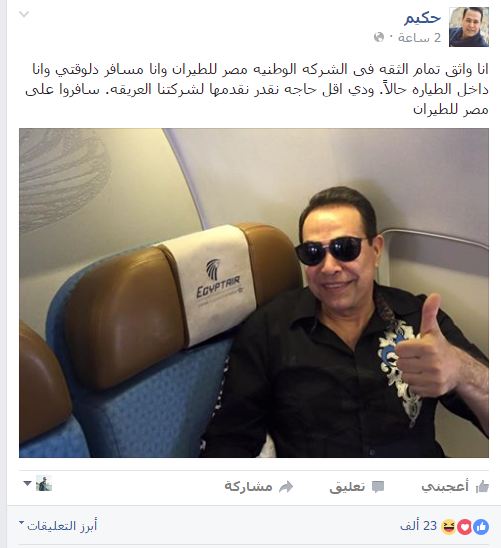This screenshot has height=548, width=501.
Task: Click the blue Like reaction icon
Action: click(481, 527)
